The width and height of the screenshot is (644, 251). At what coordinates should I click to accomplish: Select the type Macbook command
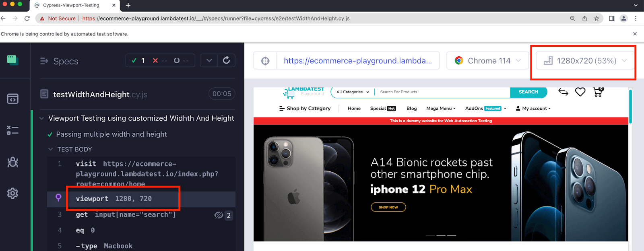pyautogui.click(x=141, y=246)
